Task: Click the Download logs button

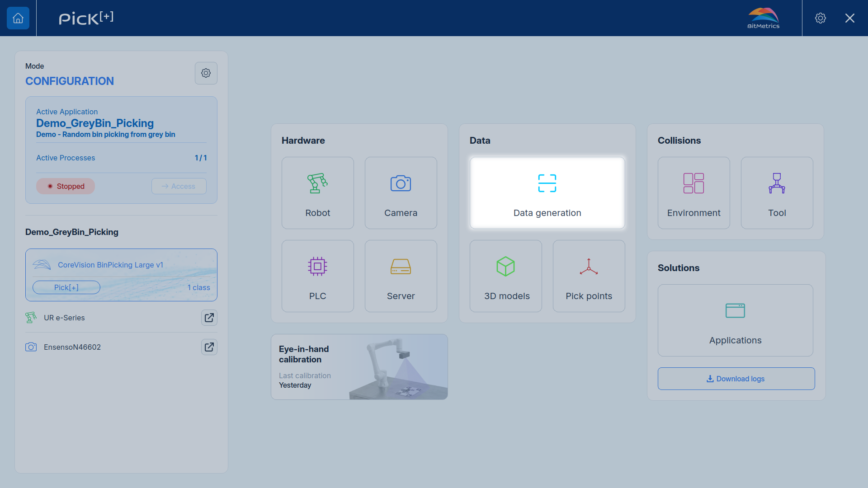Action: (736, 379)
